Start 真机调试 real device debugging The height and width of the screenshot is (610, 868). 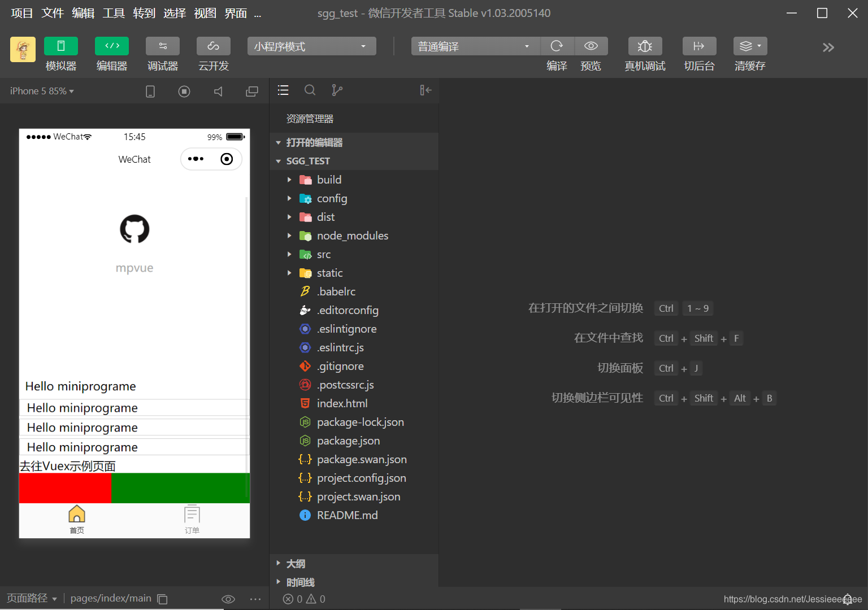[x=645, y=46]
